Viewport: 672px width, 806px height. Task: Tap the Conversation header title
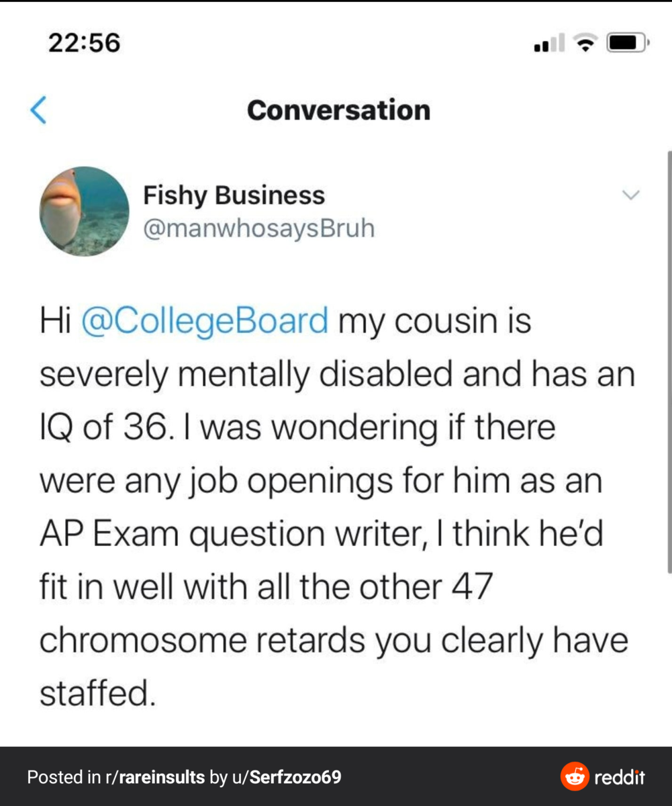click(338, 110)
